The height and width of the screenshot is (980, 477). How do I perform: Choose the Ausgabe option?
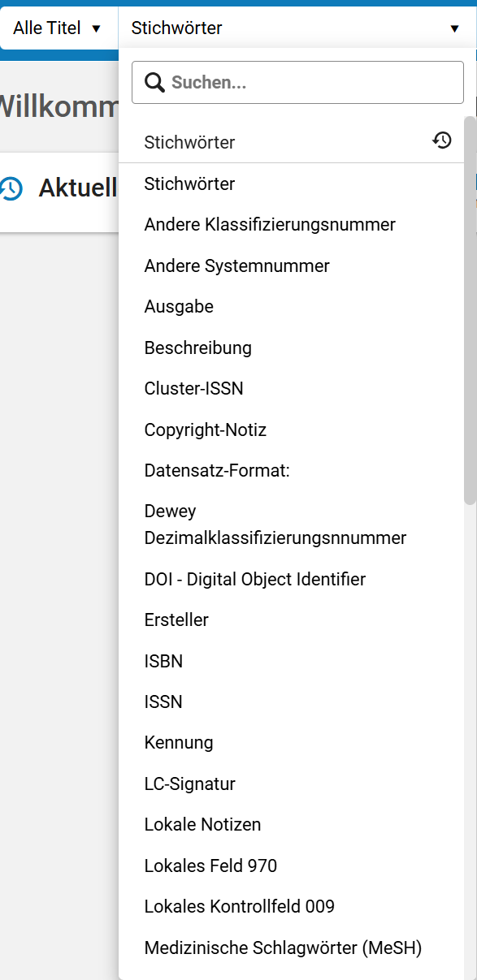291,307
